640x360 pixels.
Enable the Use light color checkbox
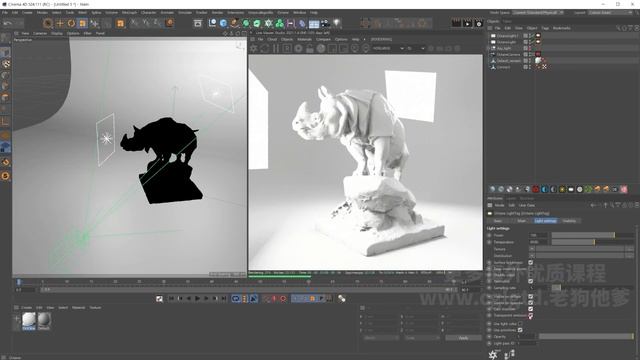tap(520, 324)
